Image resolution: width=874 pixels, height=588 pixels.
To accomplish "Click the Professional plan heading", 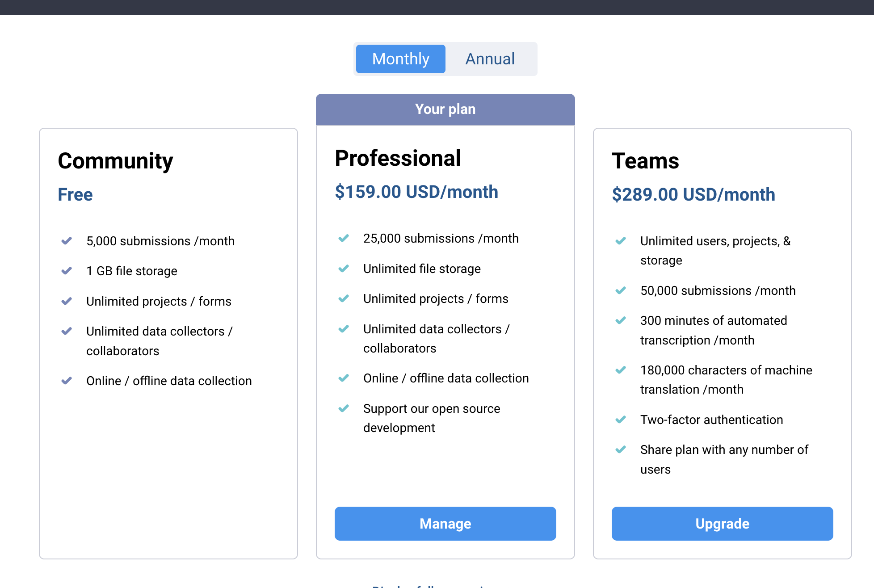I will point(398,158).
